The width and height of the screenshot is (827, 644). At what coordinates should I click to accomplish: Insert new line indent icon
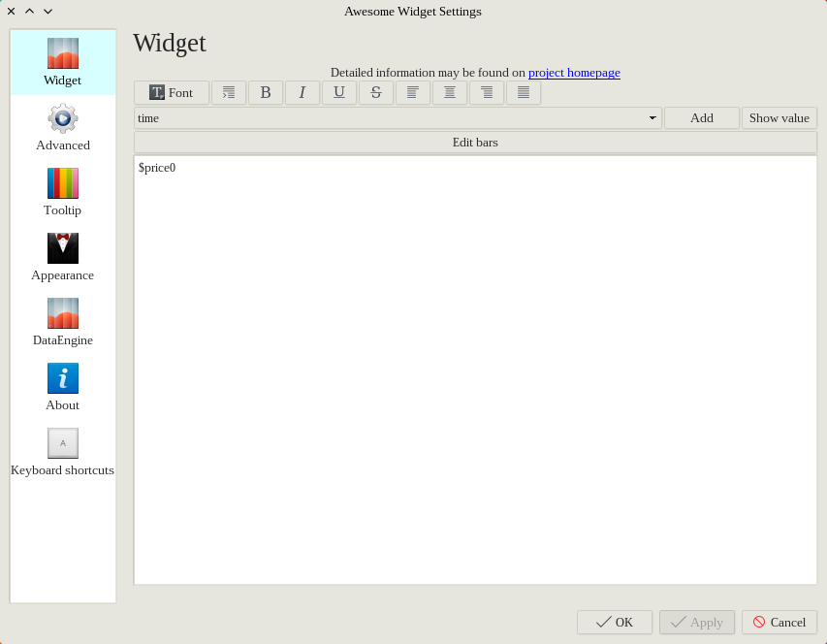click(229, 93)
